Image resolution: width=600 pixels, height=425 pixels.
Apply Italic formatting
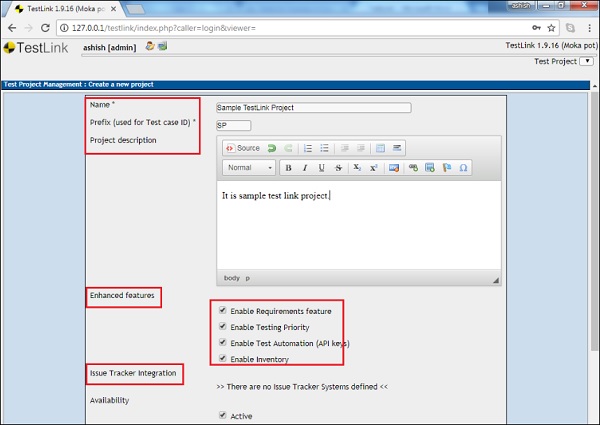(x=305, y=168)
